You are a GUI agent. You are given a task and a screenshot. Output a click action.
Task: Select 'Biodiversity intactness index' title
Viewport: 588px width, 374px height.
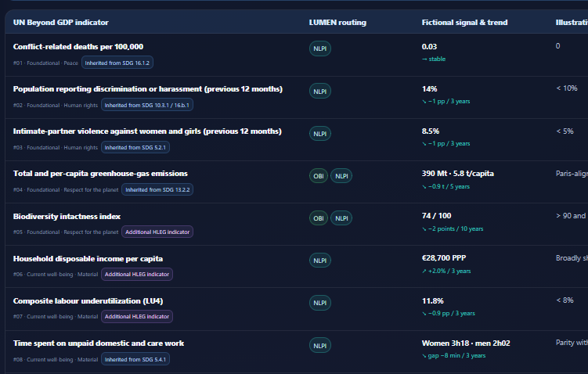point(67,217)
